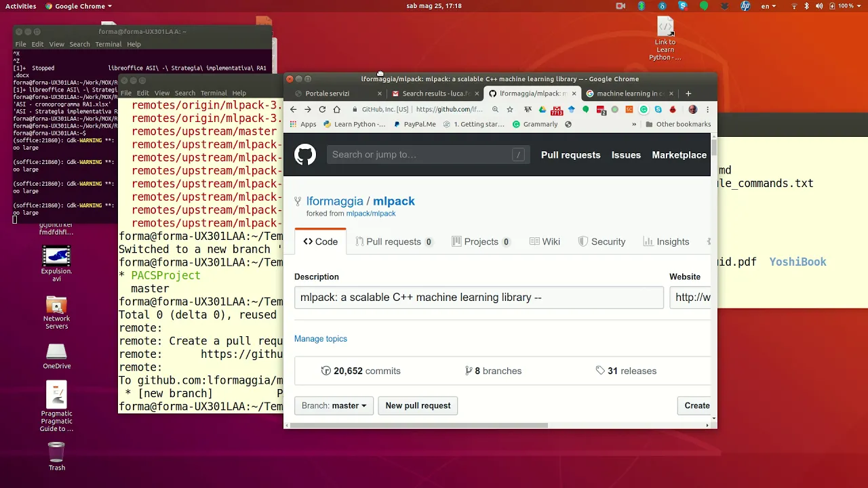Open Activities overview
The width and height of the screenshot is (868, 488).
21,6
